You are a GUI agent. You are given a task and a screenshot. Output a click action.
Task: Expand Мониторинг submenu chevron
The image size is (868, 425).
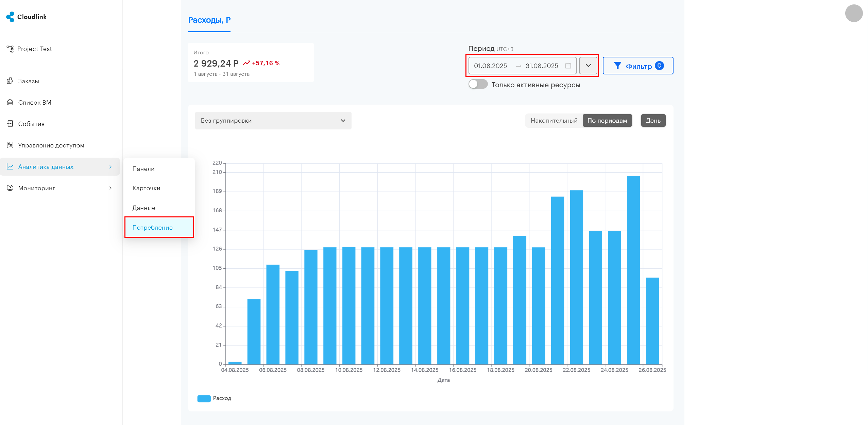(x=110, y=188)
